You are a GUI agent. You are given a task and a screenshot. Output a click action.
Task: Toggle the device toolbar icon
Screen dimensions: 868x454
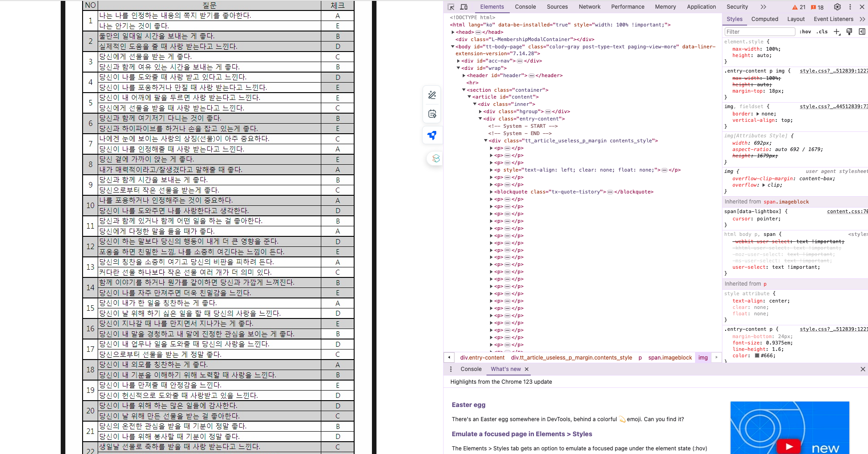click(x=464, y=7)
